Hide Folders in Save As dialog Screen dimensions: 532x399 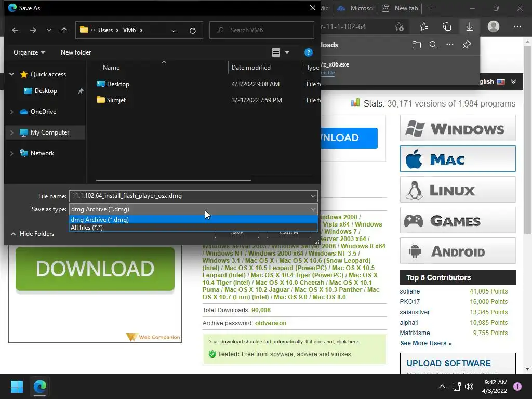pyautogui.click(x=32, y=234)
